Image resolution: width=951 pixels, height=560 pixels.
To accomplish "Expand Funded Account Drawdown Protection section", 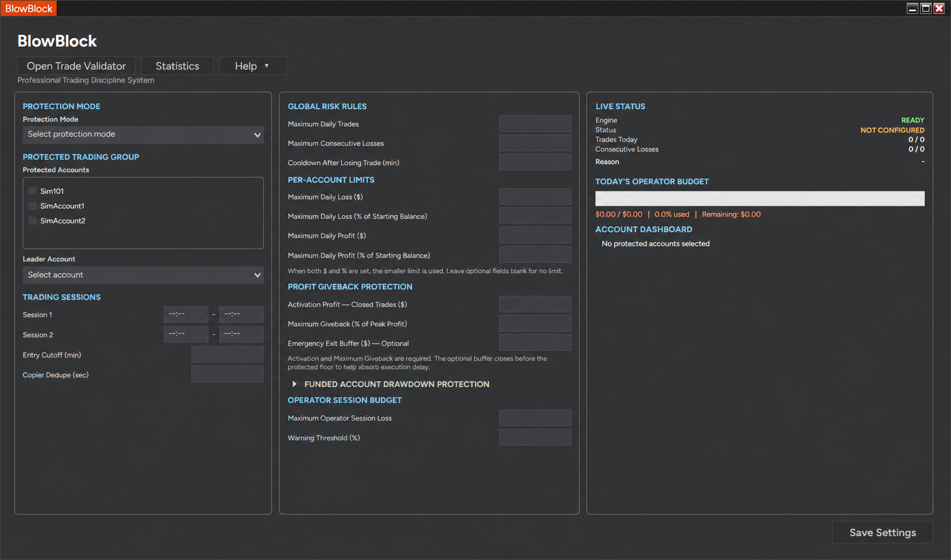I will coord(391,384).
